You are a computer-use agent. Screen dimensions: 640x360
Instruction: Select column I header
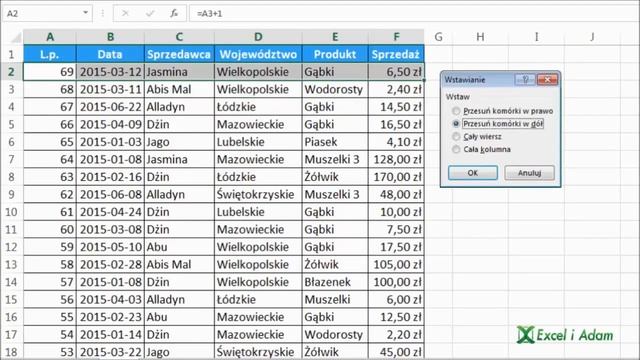pos(536,37)
